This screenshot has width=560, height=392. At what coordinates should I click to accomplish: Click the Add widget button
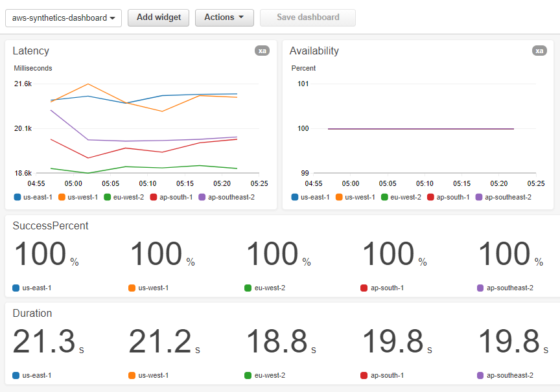158,17
